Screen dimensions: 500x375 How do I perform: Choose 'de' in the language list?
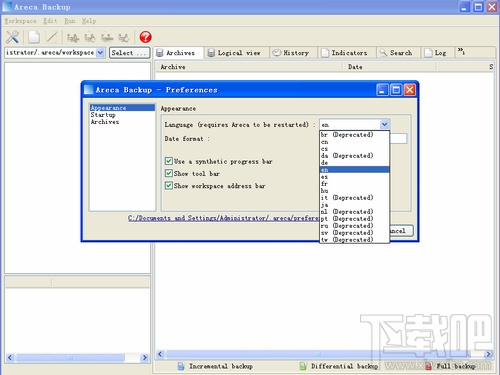coord(354,163)
